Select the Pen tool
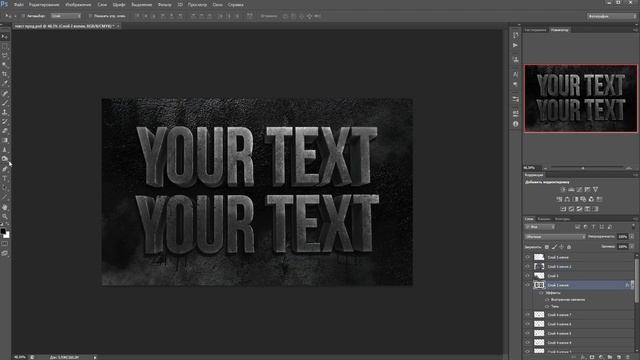The width and height of the screenshot is (640, 360). (4, 169)
